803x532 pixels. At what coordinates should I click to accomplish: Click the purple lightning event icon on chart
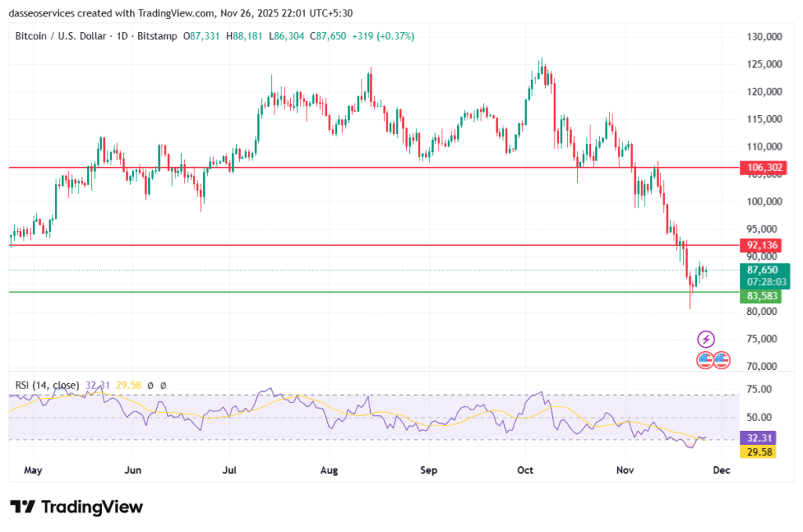point(705,339)
